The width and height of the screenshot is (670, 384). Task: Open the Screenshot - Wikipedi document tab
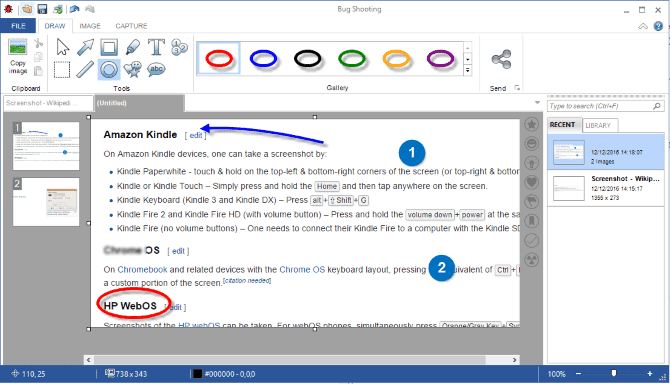[48, 103]
